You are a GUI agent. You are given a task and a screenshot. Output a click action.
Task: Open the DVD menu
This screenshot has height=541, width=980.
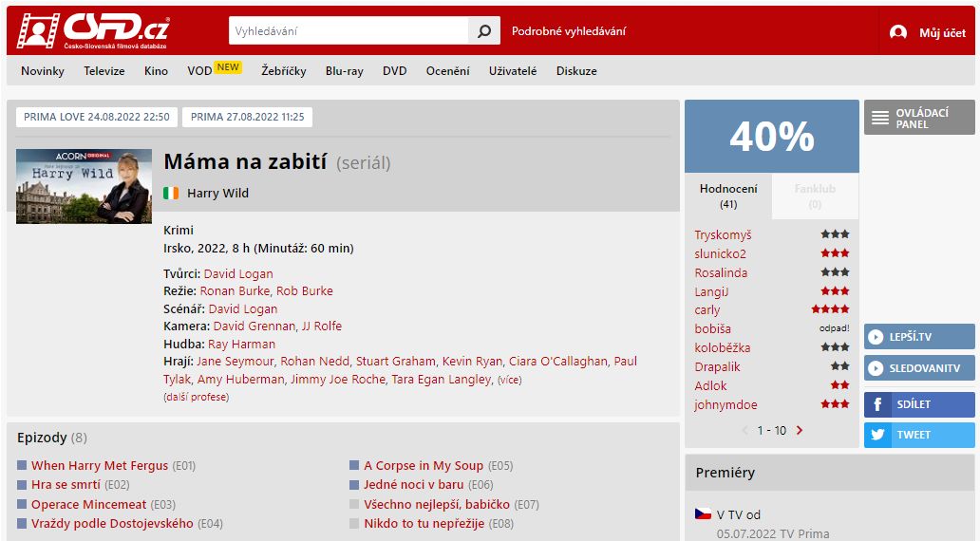tap(394, 71)
